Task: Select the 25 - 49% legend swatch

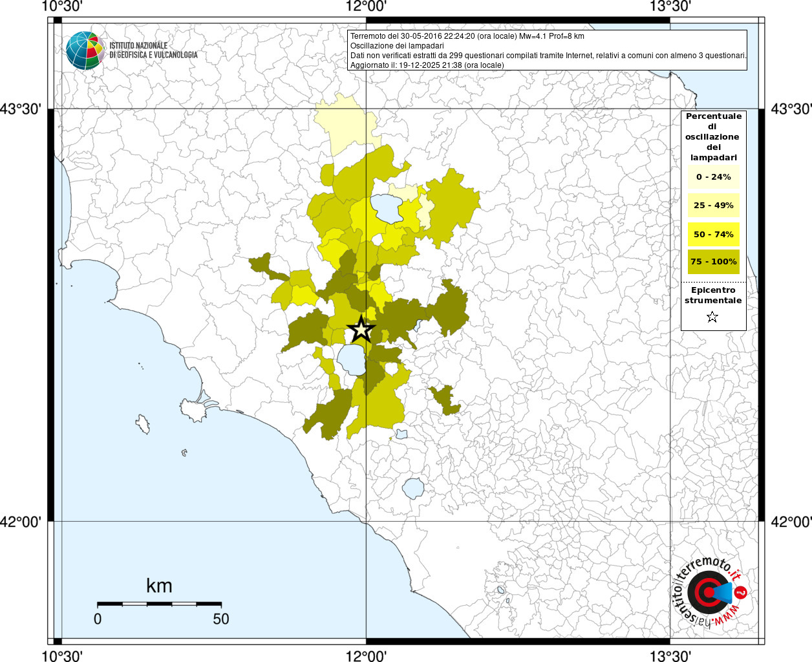Action: (x=713, y=206)
